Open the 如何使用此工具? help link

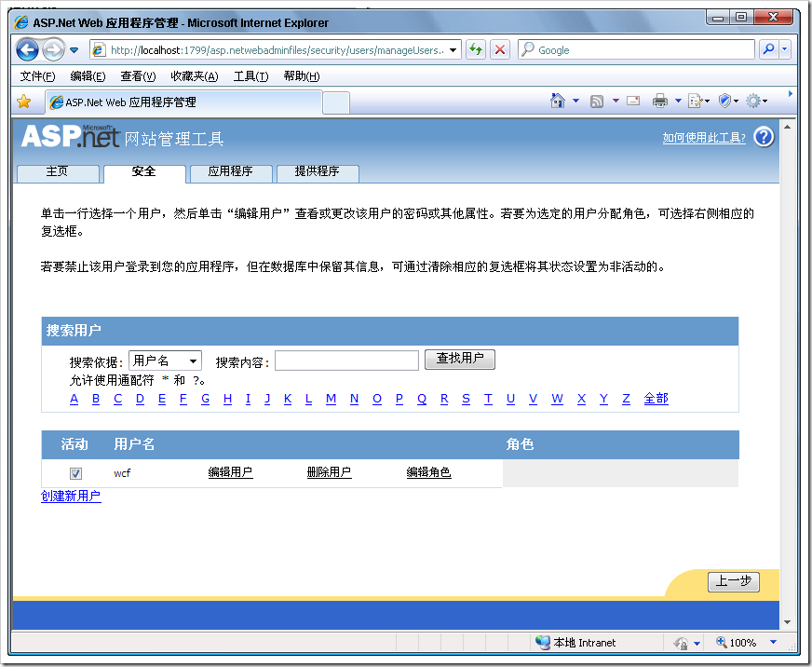click(704, 137)
